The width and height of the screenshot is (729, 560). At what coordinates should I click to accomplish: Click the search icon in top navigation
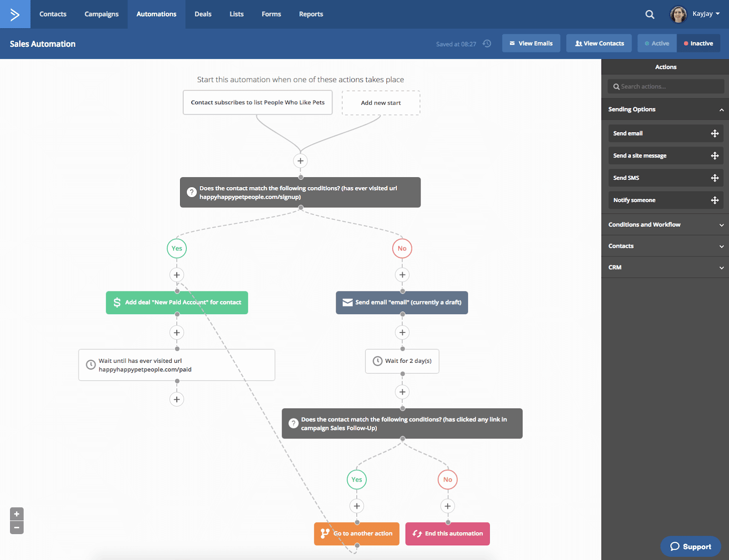coord(649,14)
